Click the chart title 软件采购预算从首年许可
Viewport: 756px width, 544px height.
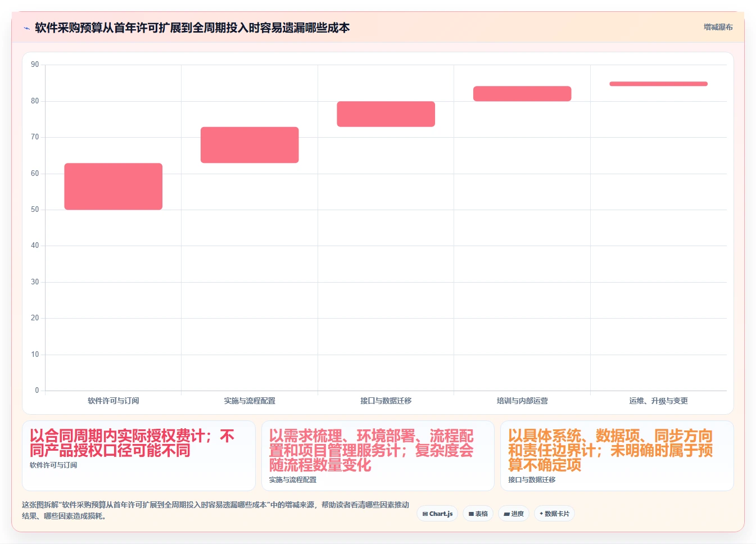(192, 28)
